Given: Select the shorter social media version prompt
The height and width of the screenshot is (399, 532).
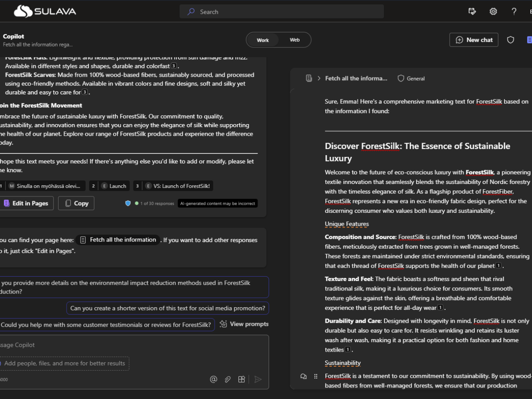Looking at the screenshot, I should point(168,308).
